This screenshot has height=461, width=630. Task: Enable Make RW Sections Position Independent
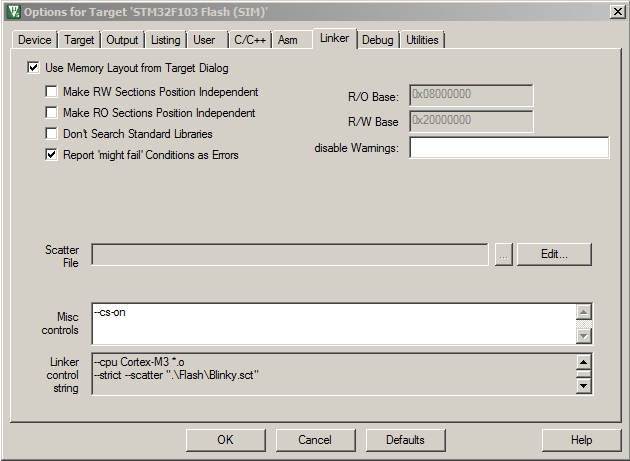point(52,92)
